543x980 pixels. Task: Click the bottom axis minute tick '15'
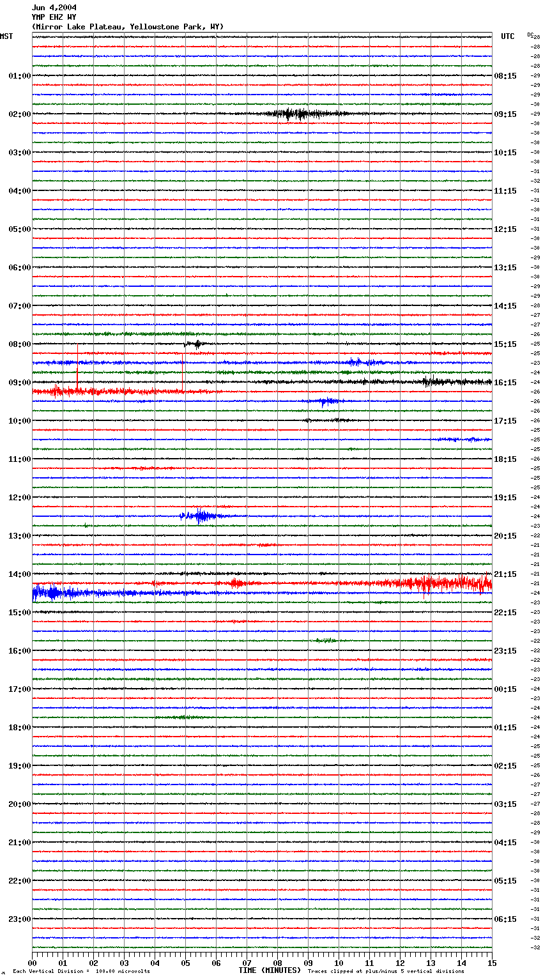coord(492,963)
